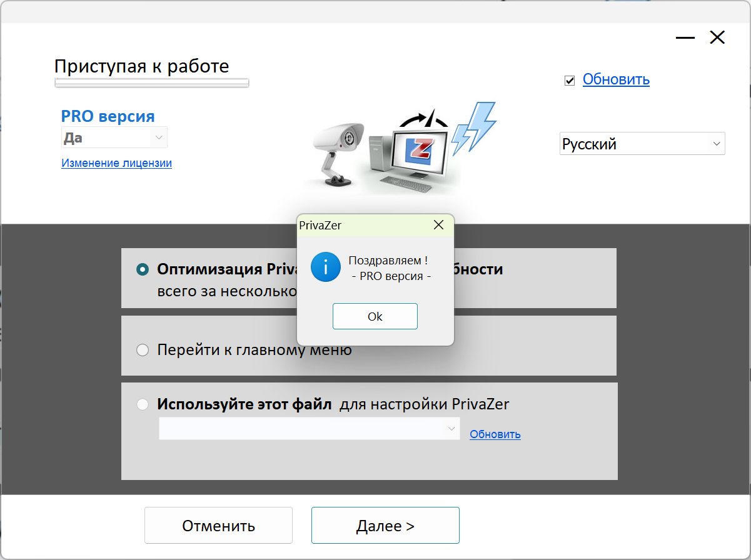This screenshot has height=560, width=751.
Task: Select Используйте этот файл radio button
Action: coord(143,404)
